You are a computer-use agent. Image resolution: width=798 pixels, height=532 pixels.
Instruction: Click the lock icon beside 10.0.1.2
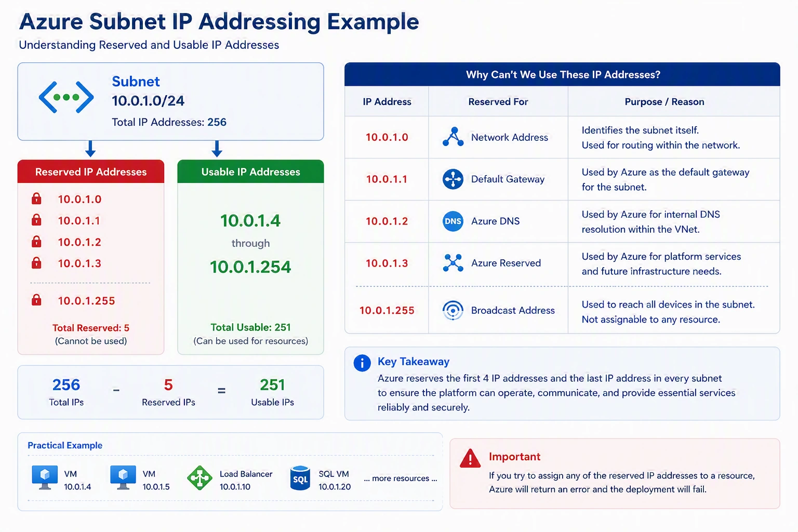pos(36,242)
